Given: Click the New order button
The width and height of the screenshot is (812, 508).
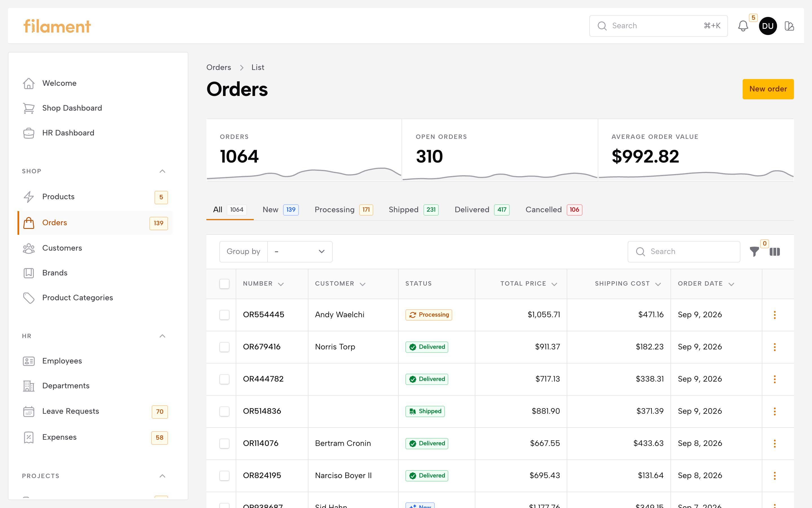Looking at the screenshot, I should pos(768,89).
